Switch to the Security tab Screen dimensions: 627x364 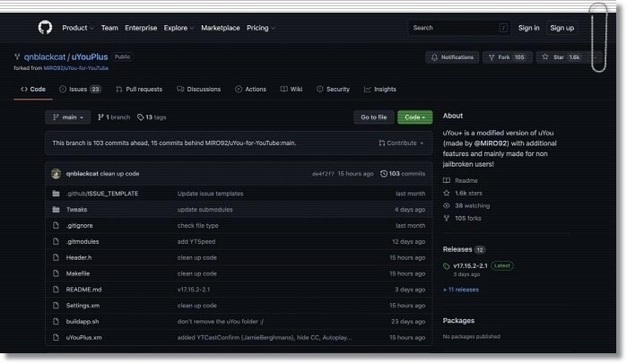(333, 89)
